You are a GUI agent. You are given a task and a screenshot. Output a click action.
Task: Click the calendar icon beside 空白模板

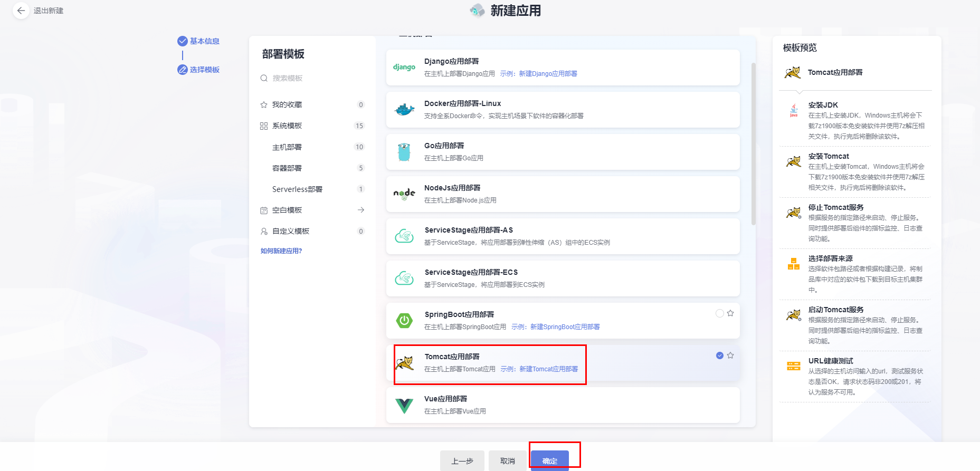[264, 210]
